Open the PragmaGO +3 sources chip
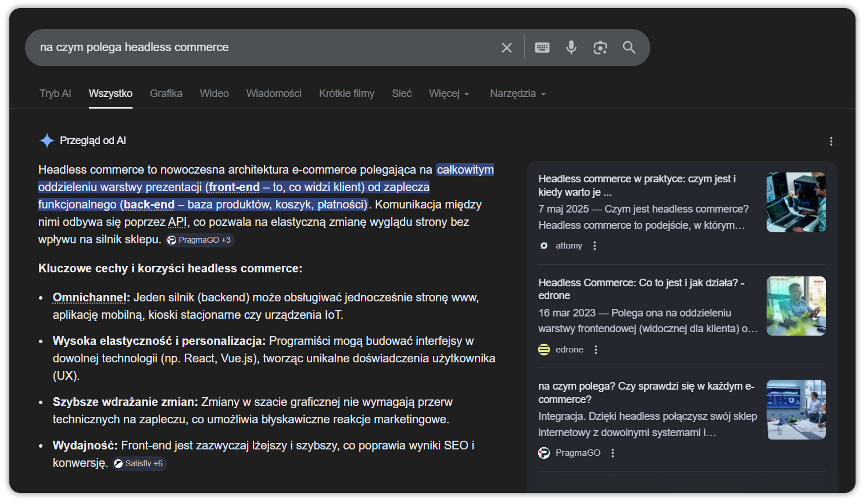 pos(200,239)
